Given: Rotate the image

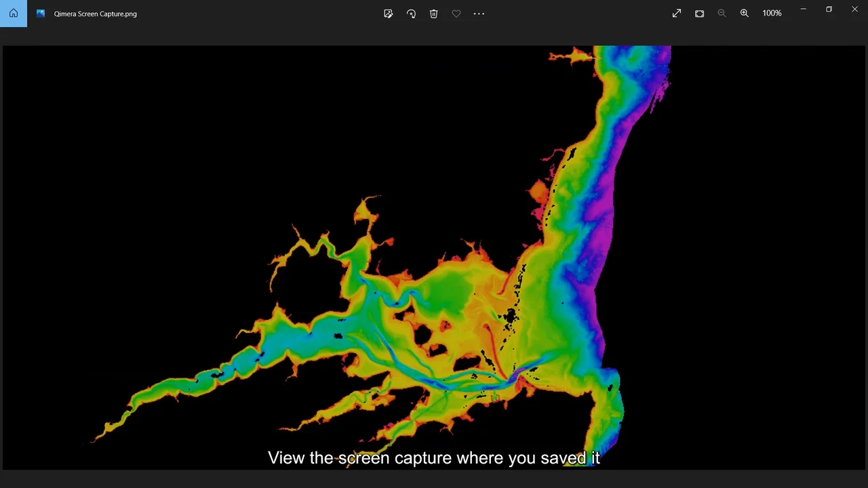Looking at the screenshot, I should [x=411, y=14].
